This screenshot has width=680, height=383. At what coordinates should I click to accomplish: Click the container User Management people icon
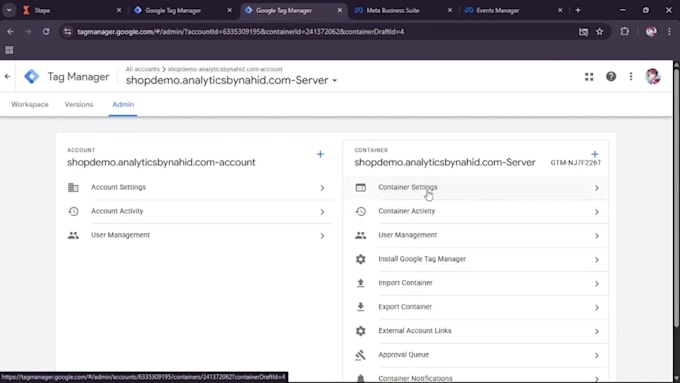360,235
